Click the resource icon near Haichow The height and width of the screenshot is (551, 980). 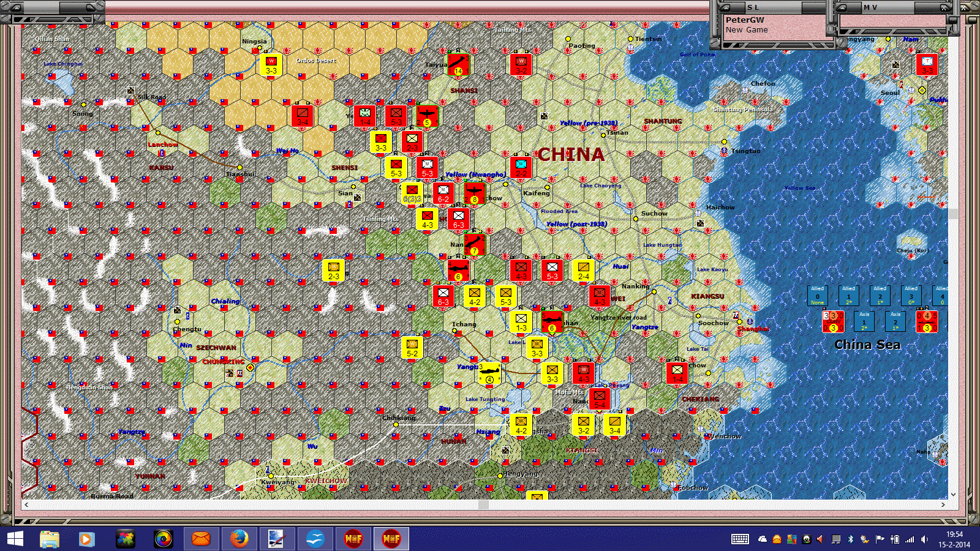(700, 223)
